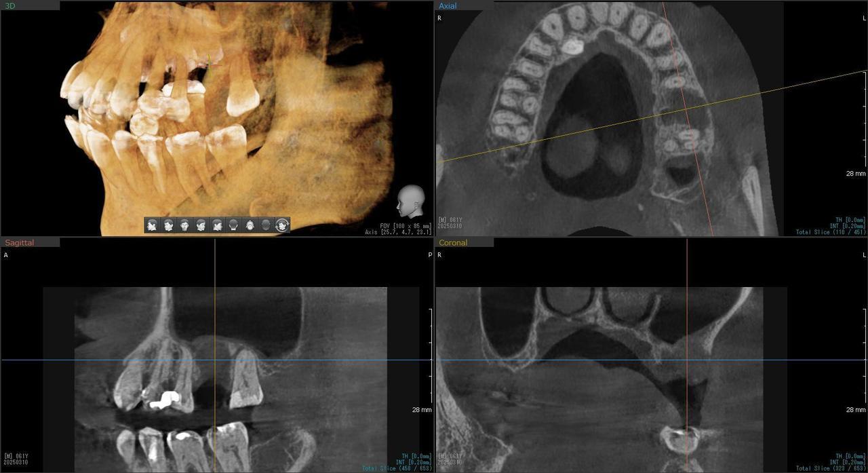Click the Sagittal panel label

(x=19, y=242)
